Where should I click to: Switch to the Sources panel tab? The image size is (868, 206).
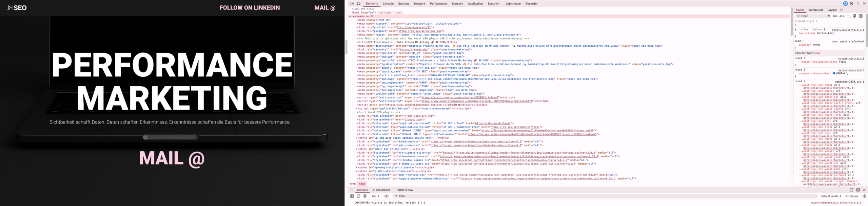point(403,4)
